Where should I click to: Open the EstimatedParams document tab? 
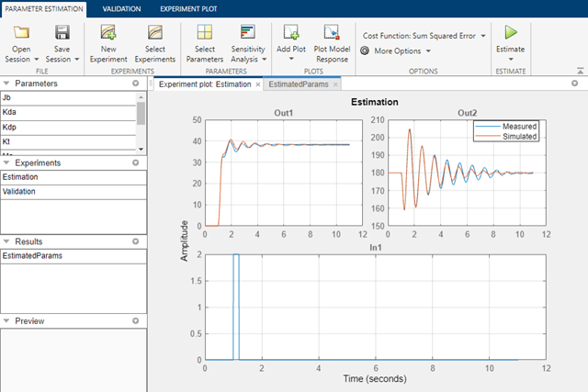(x=299, y=84)
